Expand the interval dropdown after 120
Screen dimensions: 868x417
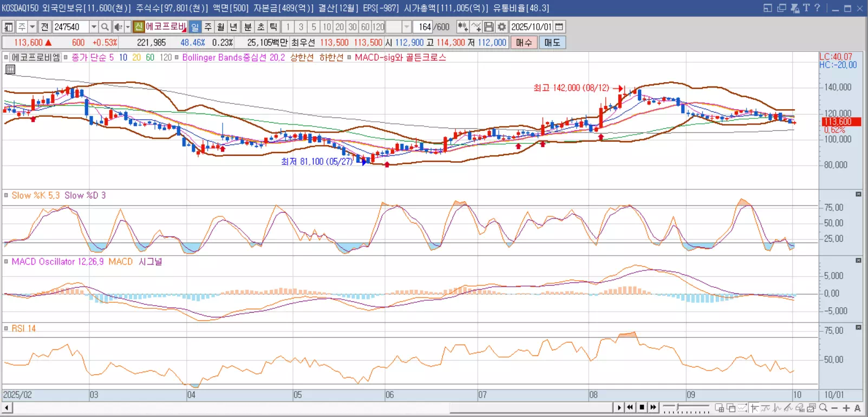(407, 27)
